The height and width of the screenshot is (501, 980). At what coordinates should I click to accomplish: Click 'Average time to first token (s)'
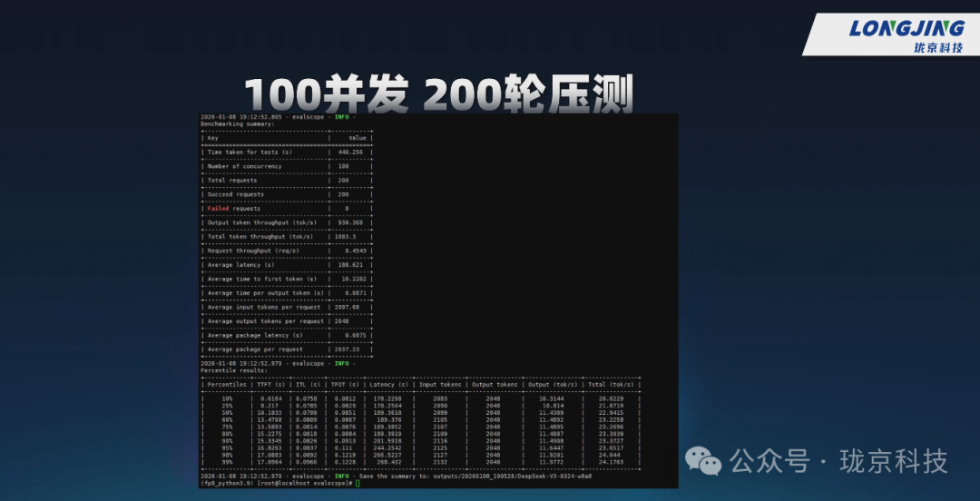262,279
